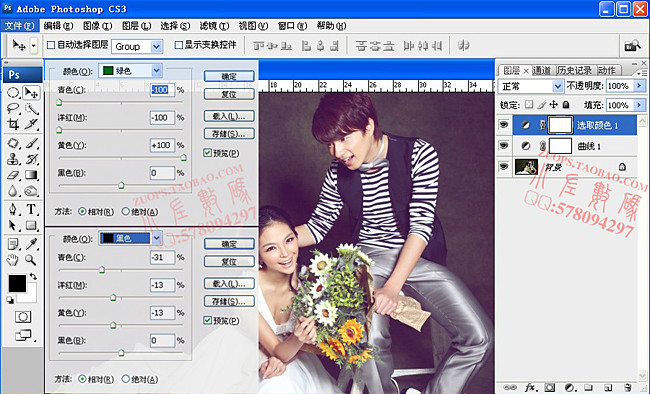
Task: Select the Gradient tool
Action: point(31,175)
